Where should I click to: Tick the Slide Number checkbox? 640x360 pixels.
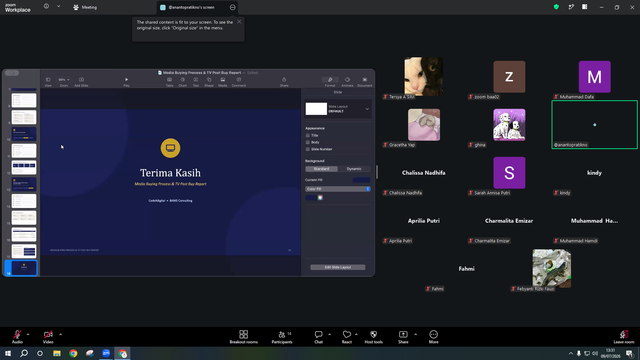point(308,149)
